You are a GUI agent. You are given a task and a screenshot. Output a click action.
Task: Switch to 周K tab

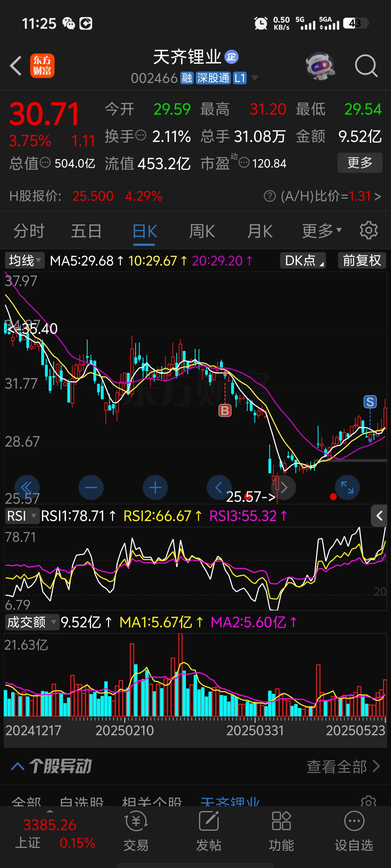click(x=202, y=232)
